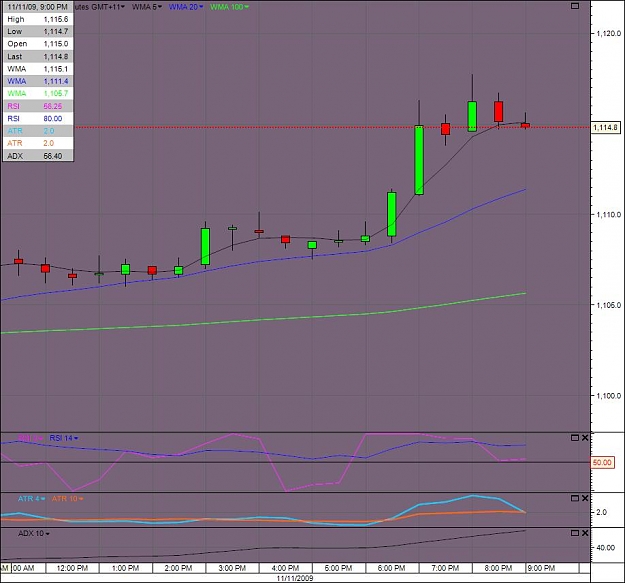The image size is (625, 583).
Task: Open the GMT+11 interval dropdown
Action: click(100, 7)
